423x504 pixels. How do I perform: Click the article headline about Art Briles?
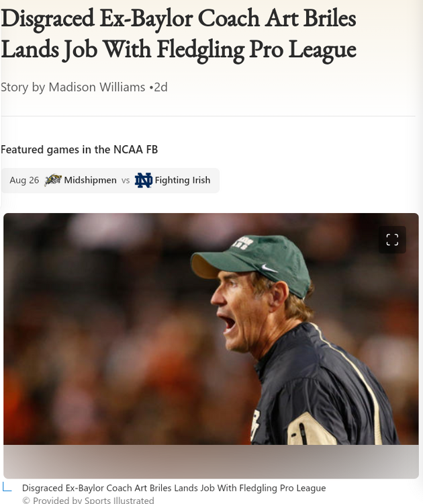coord(179,34)
